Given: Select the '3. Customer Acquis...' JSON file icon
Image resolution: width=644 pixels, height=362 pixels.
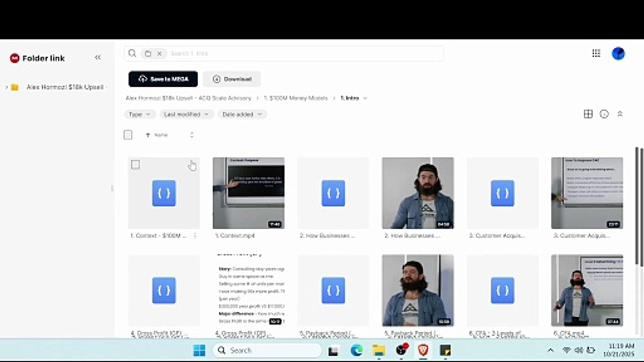Looking at the screenshot, I should coord(503,193).
